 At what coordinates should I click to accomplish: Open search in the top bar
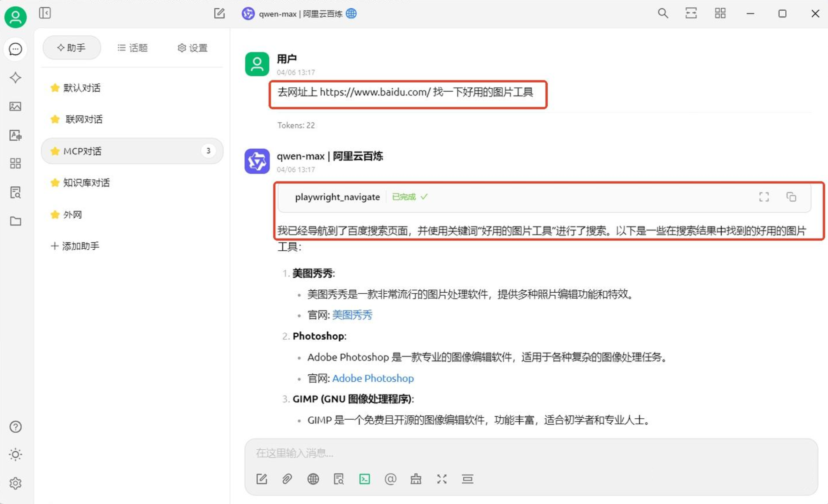point(662,14)
